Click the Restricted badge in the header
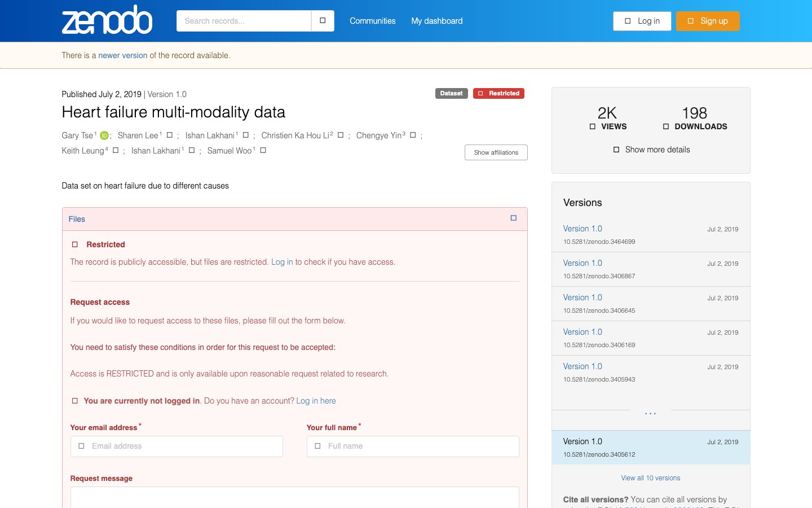Image resolution: width=812 pixels, height=508 pixels. pyautogui.click(x=498, y=94)
